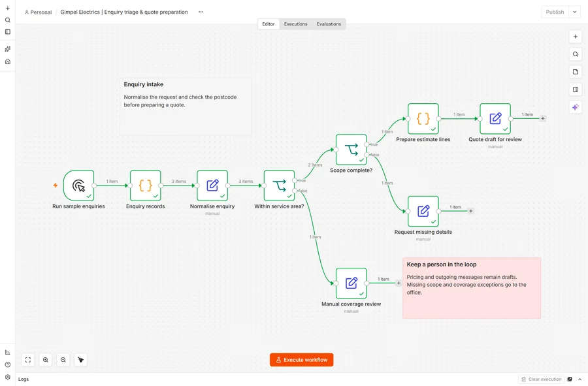Open search from the left sidebar

point(7,20)
